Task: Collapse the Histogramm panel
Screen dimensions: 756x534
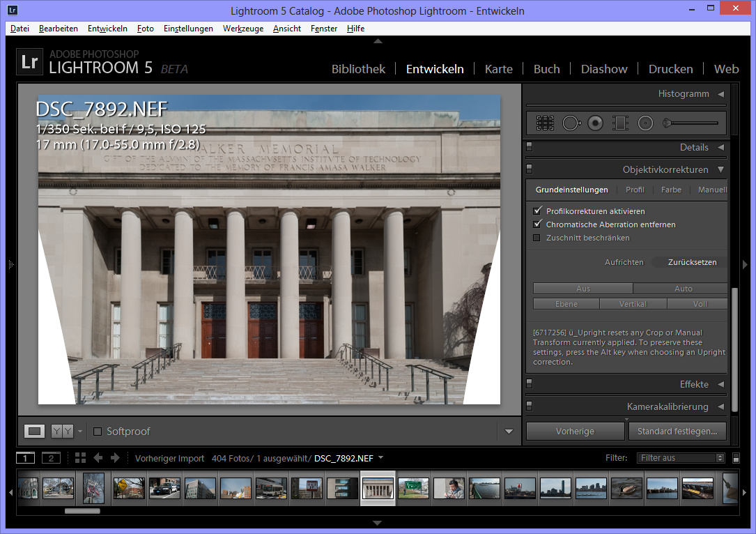Action: (x=720, y=94)
